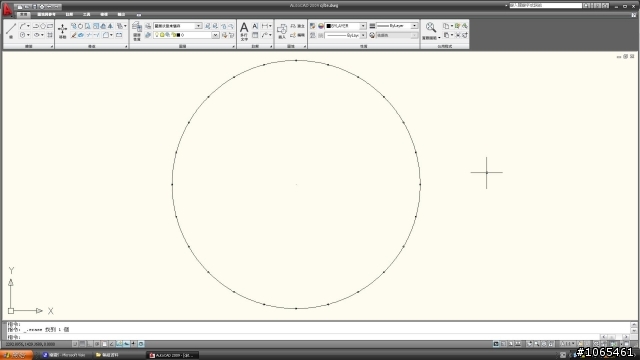The width and height of the screenshot is (640, 360).
Task: Switch to the 圖塊與參考 ribbon tab
Action: coord(46,14)
